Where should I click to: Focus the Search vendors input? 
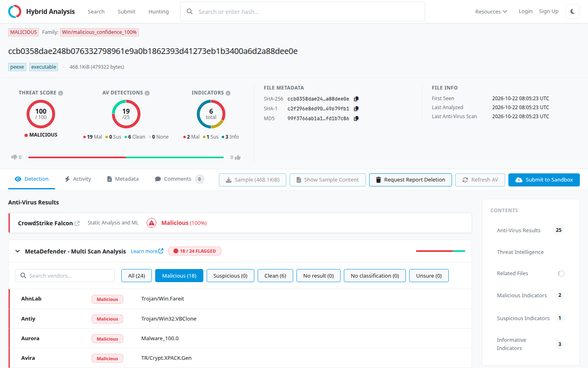coord(65,276)
